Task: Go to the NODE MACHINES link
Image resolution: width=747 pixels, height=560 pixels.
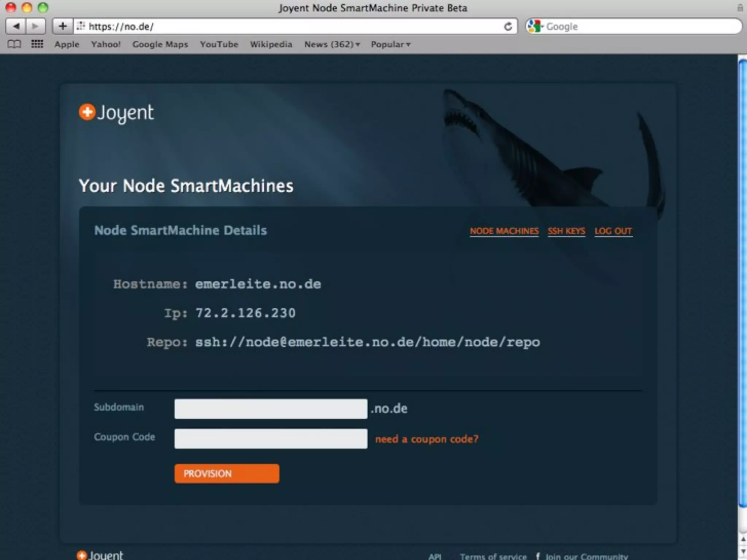Action: pyautogui.click(x=504, y=231)
